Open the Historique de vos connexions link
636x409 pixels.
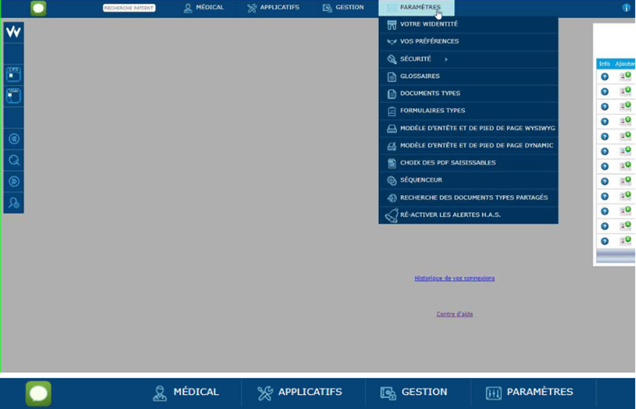click(454, 278)
